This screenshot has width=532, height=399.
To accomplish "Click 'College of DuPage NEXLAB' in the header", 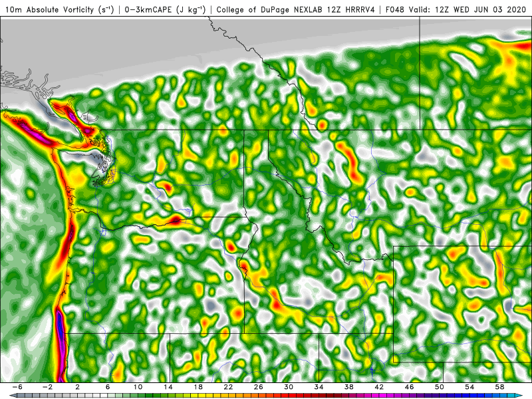I will click(270, 9).
